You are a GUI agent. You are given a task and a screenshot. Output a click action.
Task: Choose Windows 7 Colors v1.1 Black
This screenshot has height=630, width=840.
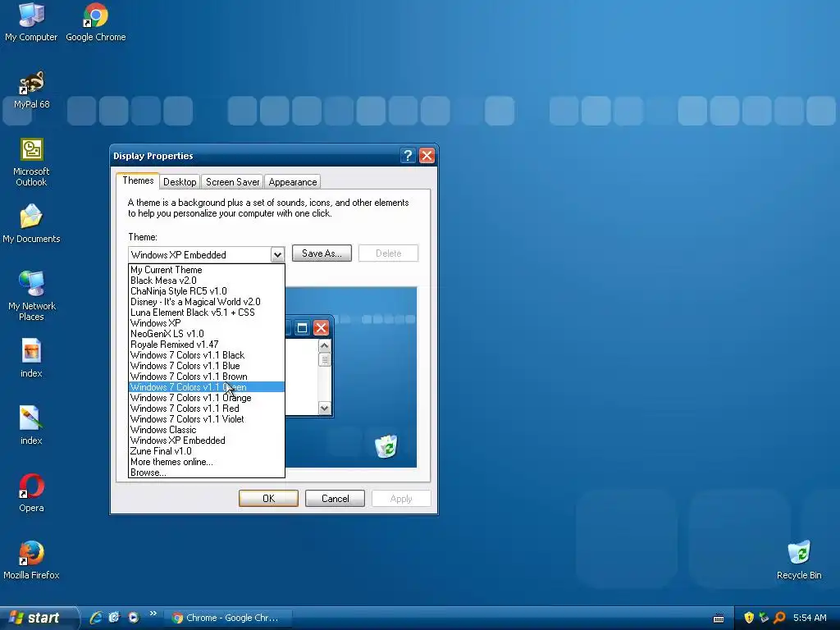coord(206,355)
